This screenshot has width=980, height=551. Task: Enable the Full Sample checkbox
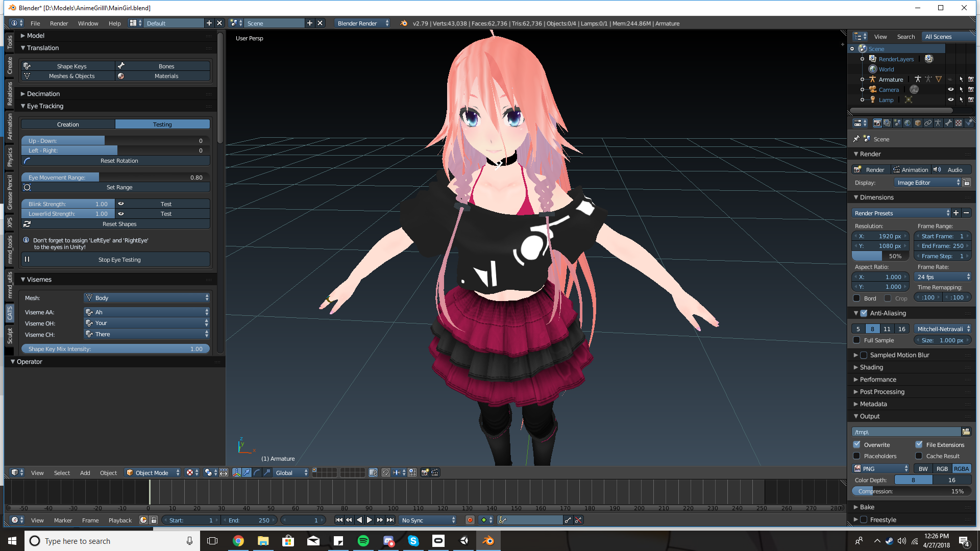857,340
